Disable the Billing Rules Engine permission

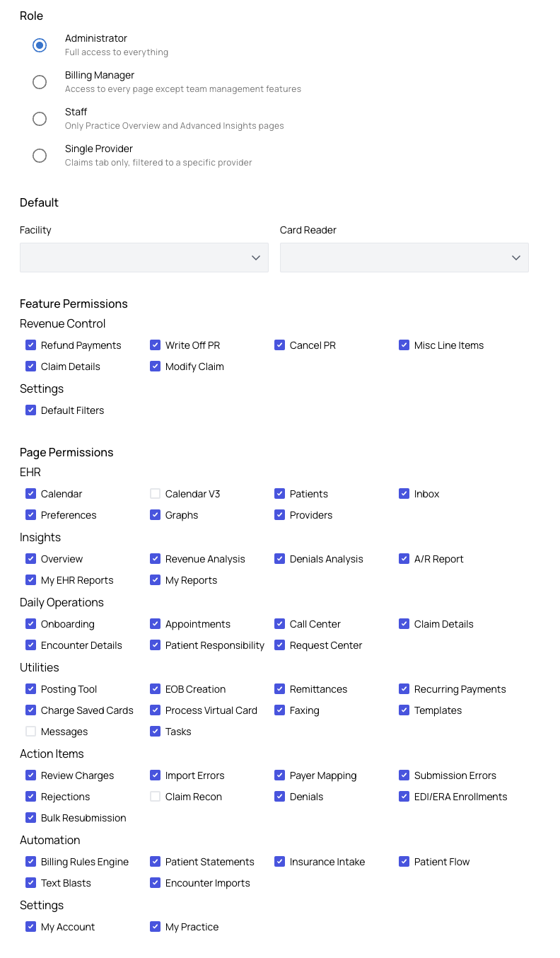click(30, 861)
